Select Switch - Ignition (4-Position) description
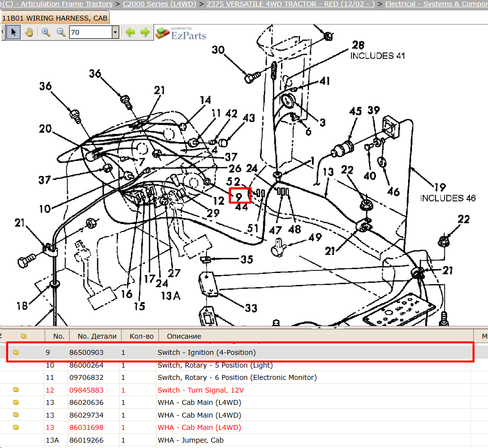The height and width of the screenshot is (448, 488). point(206,352)
